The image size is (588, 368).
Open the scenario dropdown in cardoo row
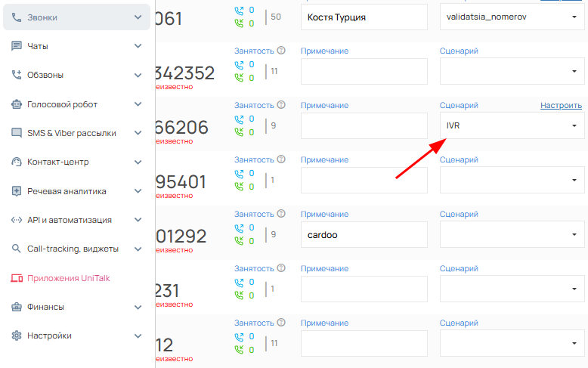click(512, 234)
